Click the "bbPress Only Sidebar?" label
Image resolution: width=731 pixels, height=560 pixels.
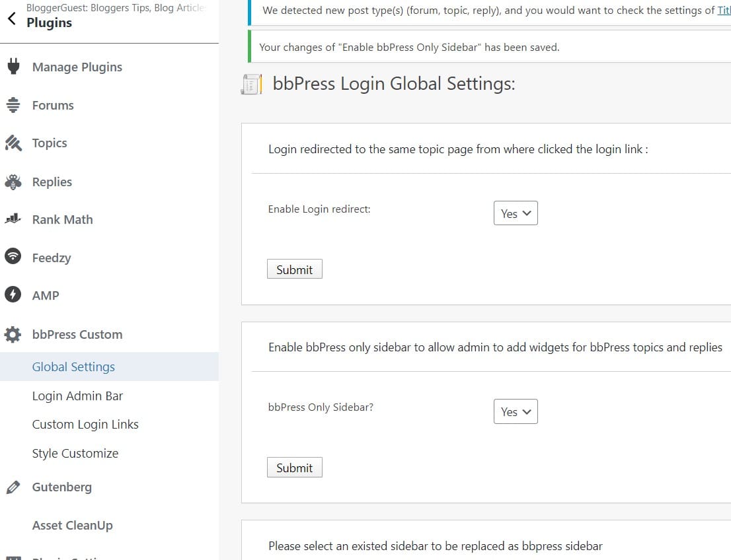pyautogui.click(x=321, y=407)
